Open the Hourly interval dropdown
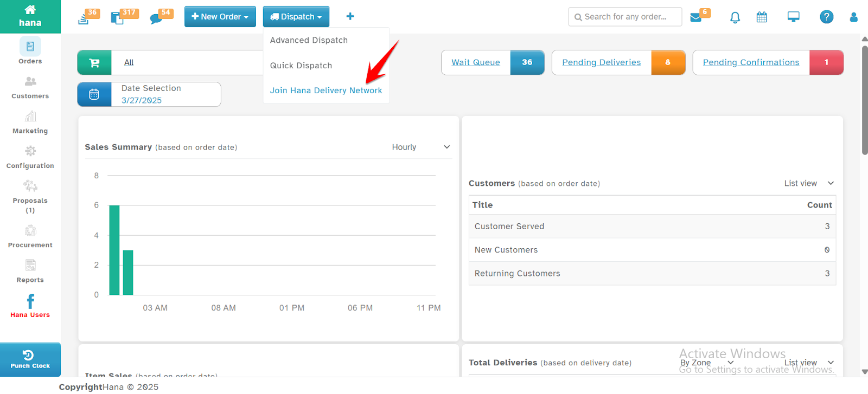This screenshot has width=868, height=394. (x=421, y=147)
